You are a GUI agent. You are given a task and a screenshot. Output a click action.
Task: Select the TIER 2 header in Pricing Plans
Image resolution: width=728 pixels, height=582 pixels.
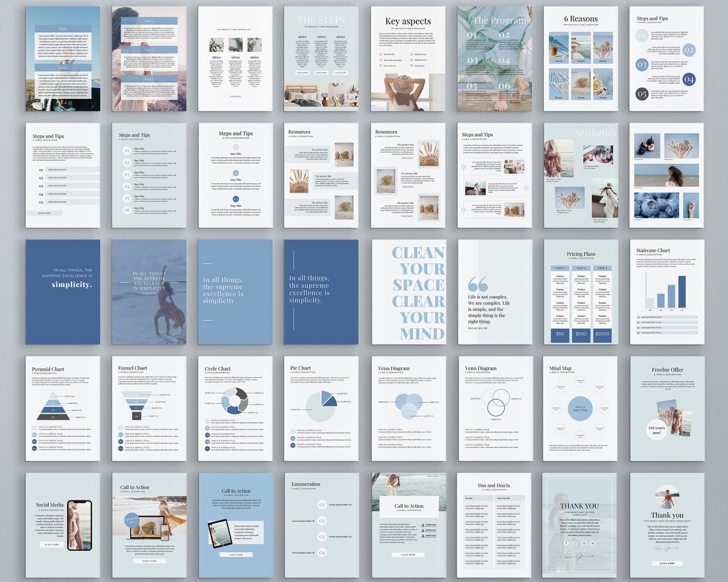click(x=580, y=267)
